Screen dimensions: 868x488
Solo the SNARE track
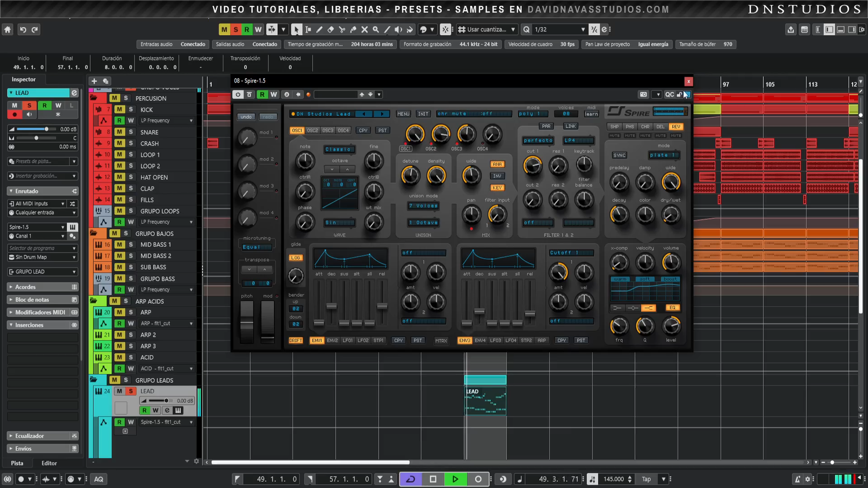tap(131, 132)
